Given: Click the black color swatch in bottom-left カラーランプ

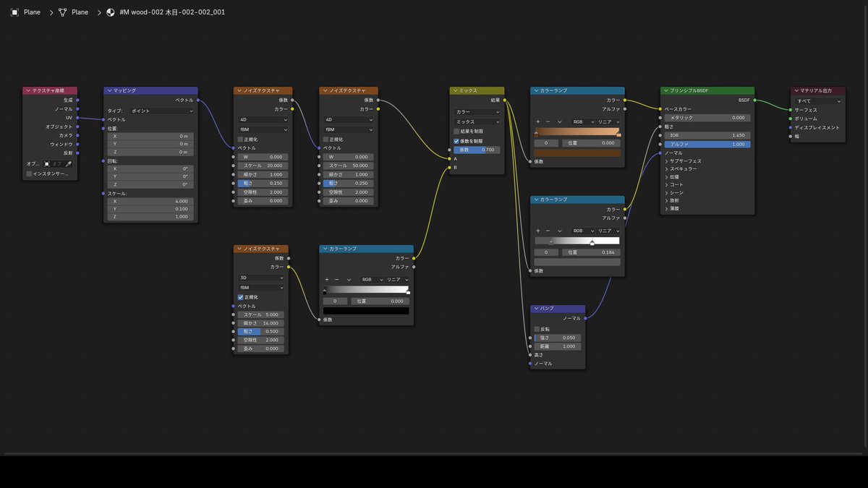Looking at the screenshot, I should (x=366, y=311).
